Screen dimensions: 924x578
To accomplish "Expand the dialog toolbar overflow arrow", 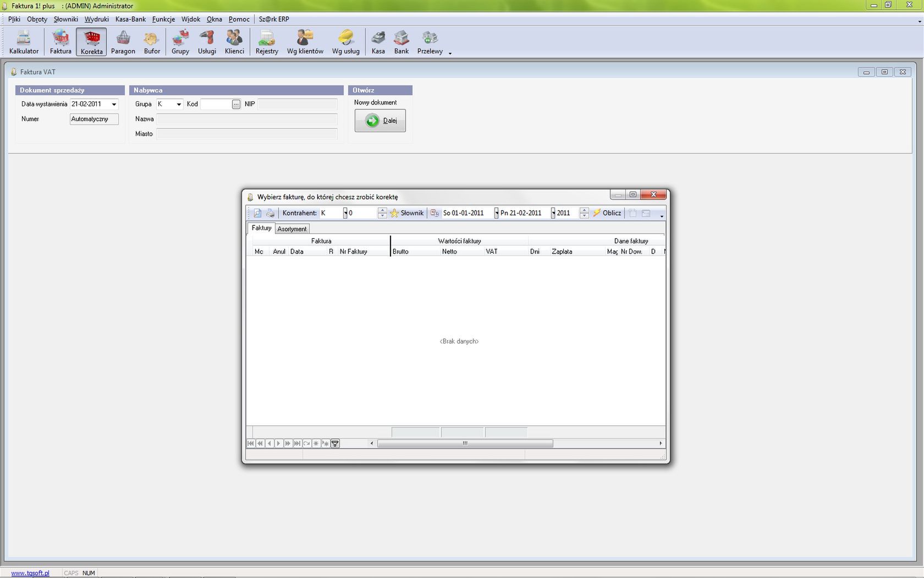I will tap(662, 216).
